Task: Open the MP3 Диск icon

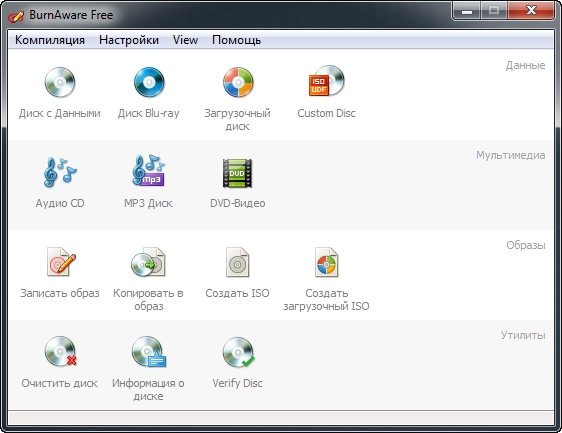Action: [x=148, y=171]
